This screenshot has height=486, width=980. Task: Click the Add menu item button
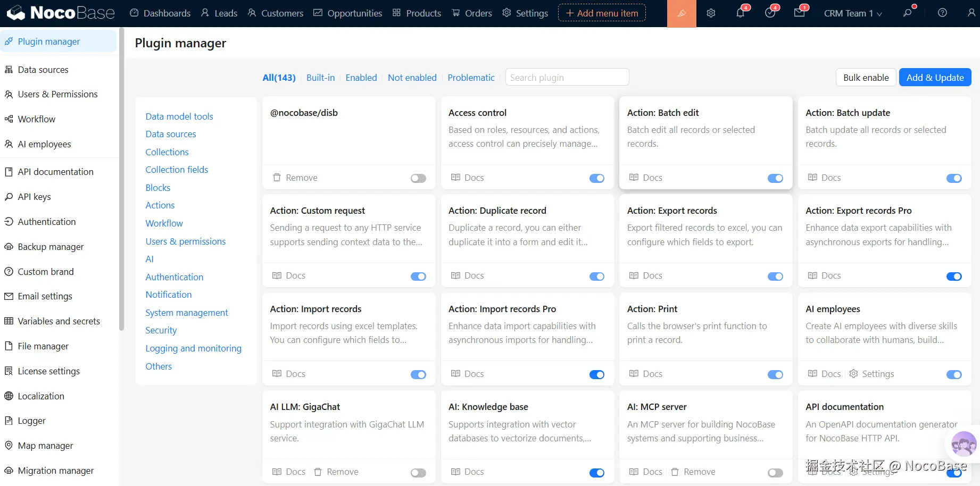(x=602, y=13)
